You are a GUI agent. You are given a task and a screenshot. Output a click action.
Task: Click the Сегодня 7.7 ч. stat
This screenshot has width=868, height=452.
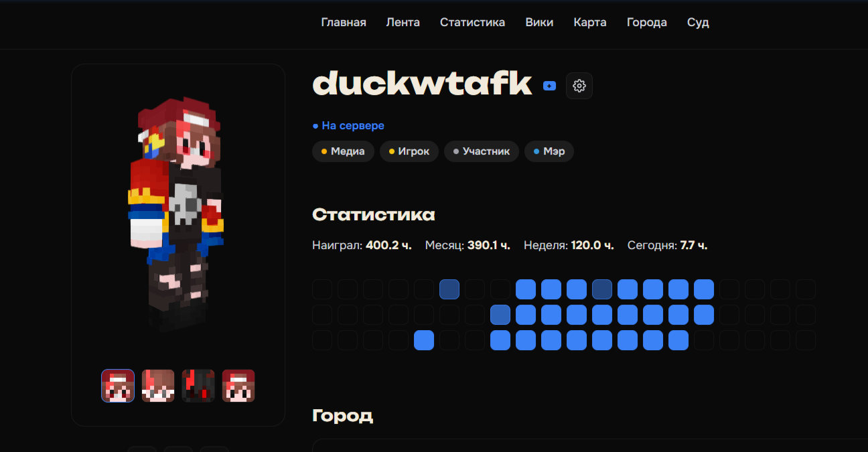pos(667,245)
